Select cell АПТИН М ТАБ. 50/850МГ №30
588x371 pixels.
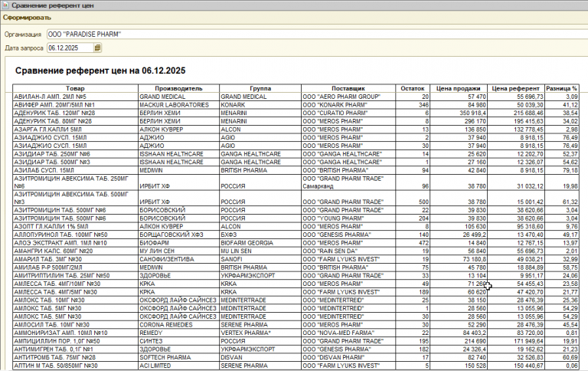(75, 366)
